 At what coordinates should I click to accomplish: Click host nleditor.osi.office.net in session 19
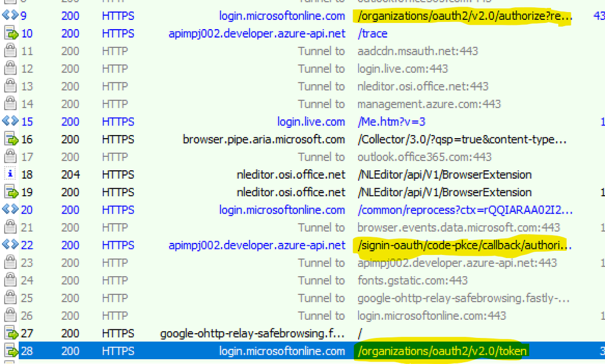pyautogui.click(x=291, y=193)
